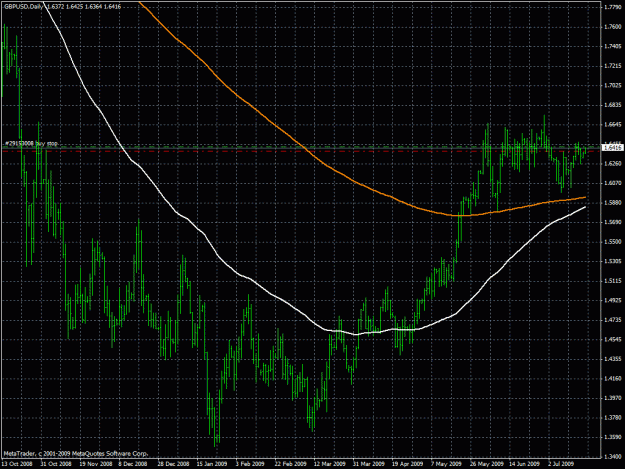Click the 1.4735 price scale label
The image size is (625, 469).
tap(613, 320)
